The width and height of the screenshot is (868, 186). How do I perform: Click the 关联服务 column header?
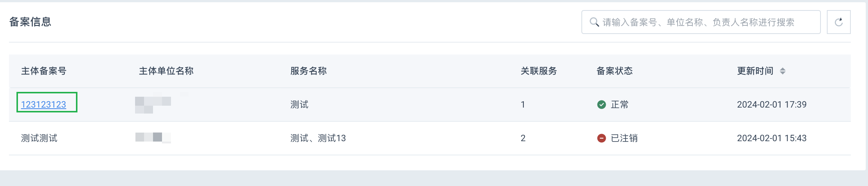[x=539, y=71]
